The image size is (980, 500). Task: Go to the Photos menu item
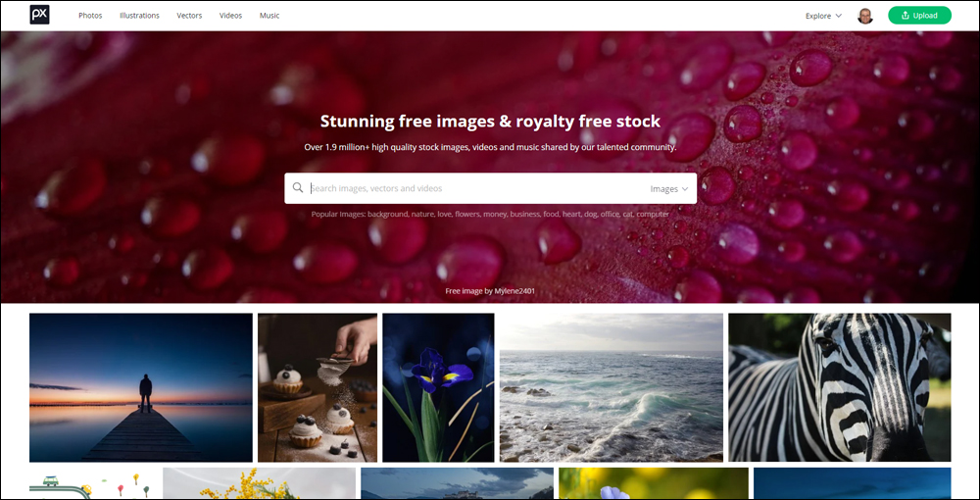point(90,16)
